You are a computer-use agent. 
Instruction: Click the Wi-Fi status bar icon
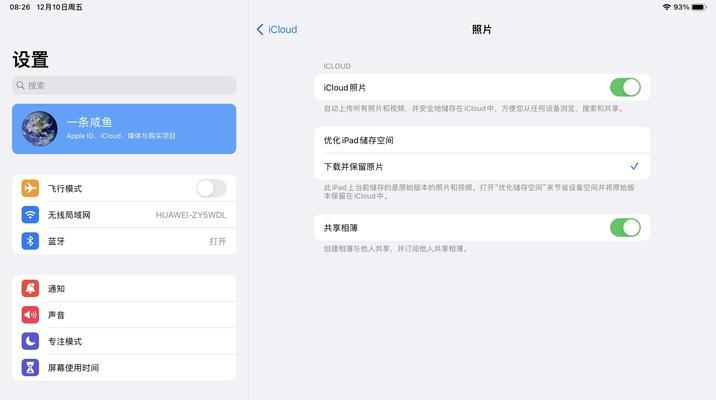(667, 7)
